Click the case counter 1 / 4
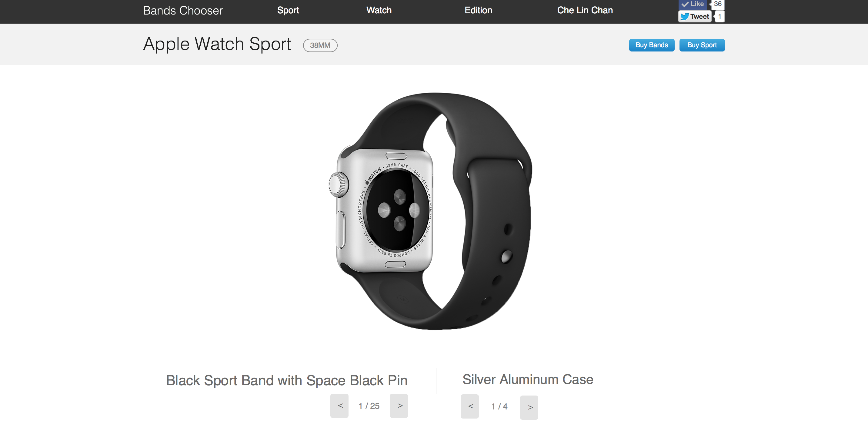868x424 pixels. 499,406
